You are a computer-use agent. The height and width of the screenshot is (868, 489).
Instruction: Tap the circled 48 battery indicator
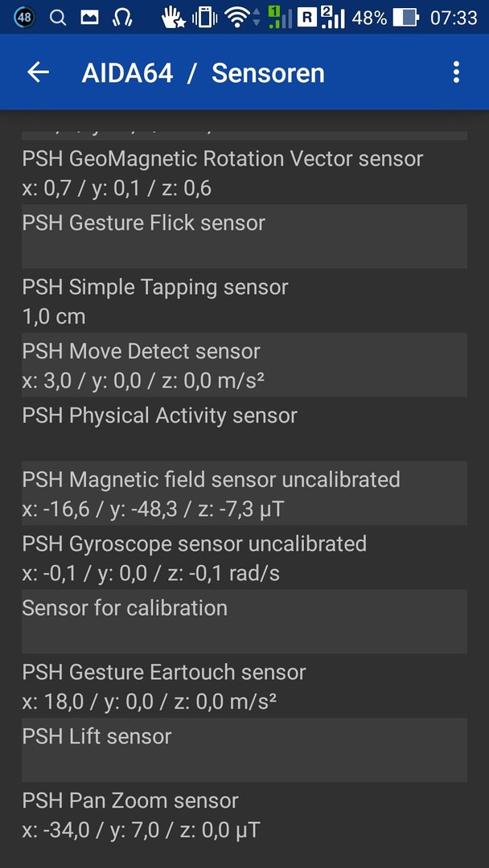coord(25,18)
